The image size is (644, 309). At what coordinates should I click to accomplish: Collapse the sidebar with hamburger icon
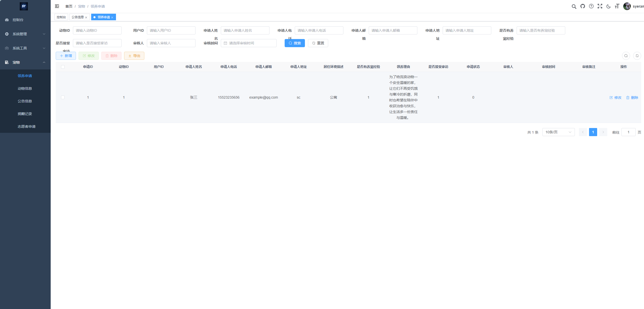click(57, 6)
